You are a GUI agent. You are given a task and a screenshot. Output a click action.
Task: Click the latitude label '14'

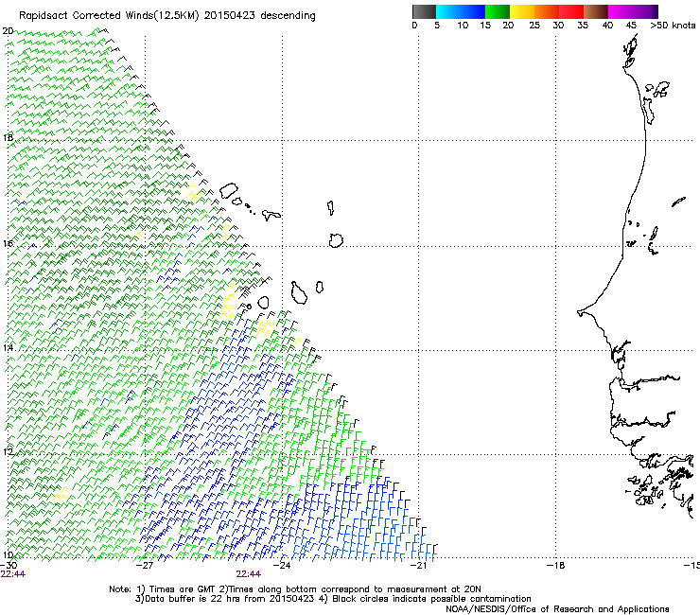click(8, 347)
